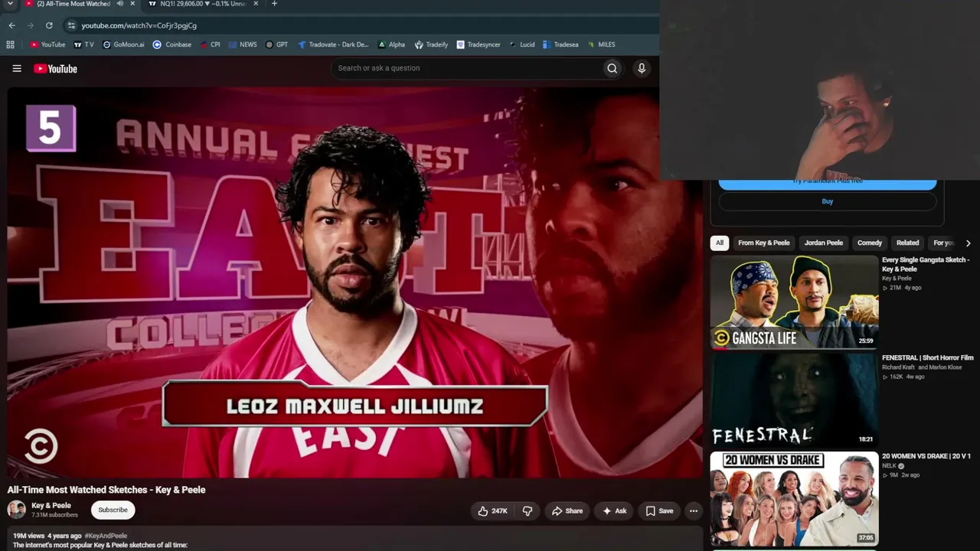Select the All filter chip
The height and width of the screenshot is (551, 980).
click(x=719, y=243)
